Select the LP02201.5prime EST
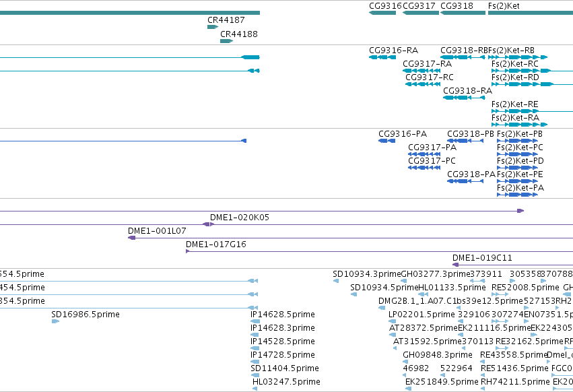This screenshot has height=392, width=573. pos(391,321)
